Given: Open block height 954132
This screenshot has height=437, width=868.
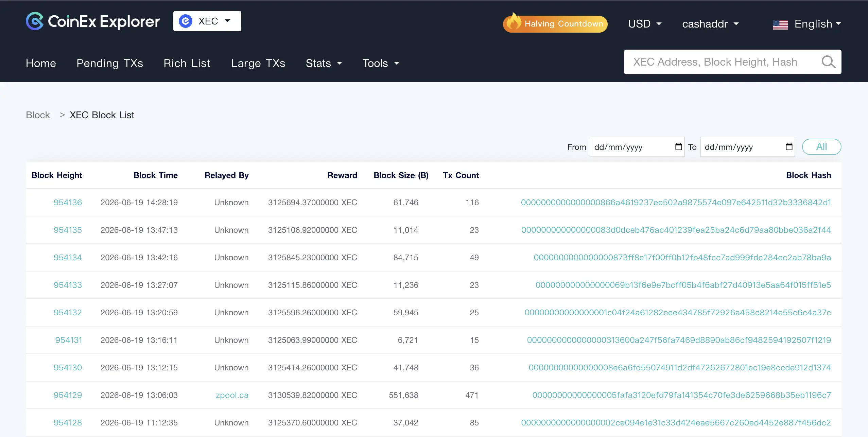Looking at the screenshot, I should click(x=68, y=313).
